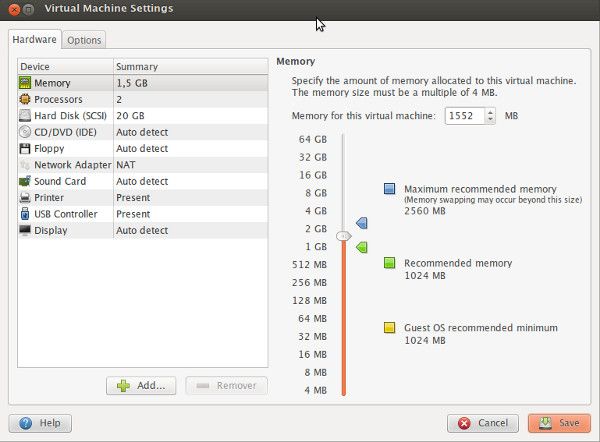Open the Hardware tab

35,40
